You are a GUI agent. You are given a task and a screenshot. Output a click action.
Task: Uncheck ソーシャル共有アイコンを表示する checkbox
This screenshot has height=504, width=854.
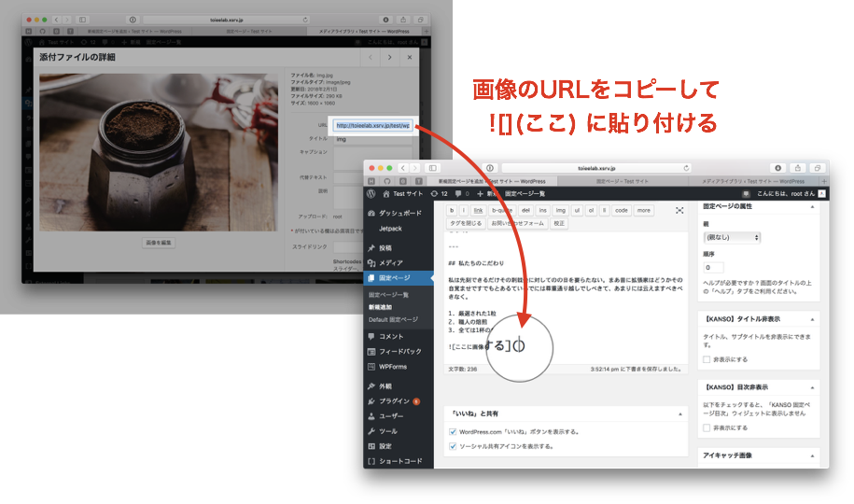click(x=453, y=446)
